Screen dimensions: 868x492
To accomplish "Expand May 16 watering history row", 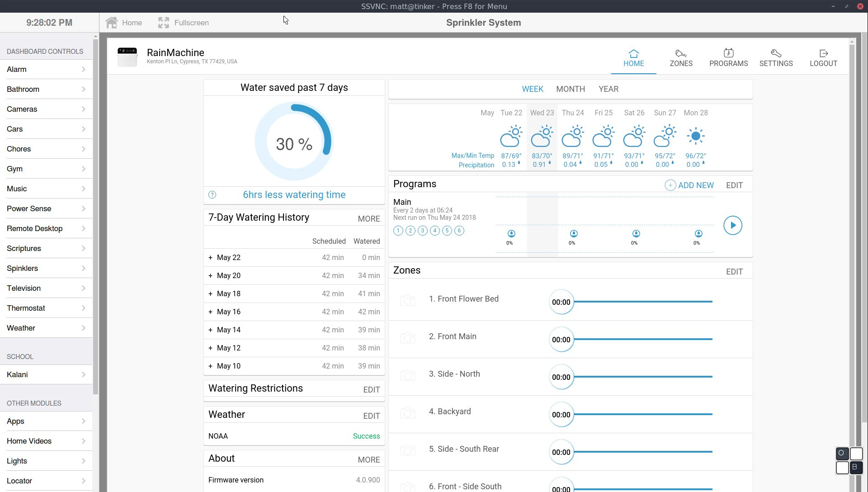I will tap(211, 312).
